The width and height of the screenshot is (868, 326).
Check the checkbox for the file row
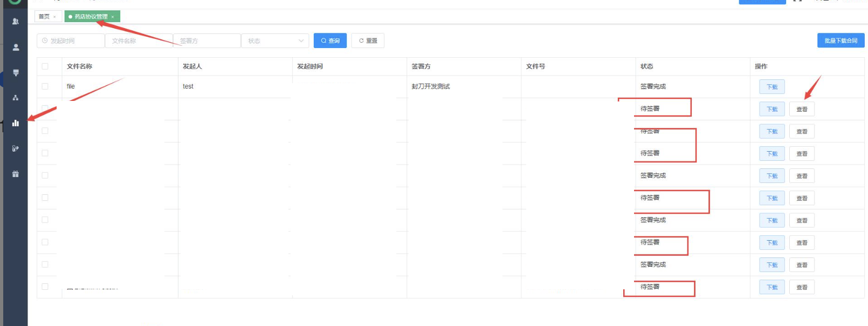tap(45, 86)
